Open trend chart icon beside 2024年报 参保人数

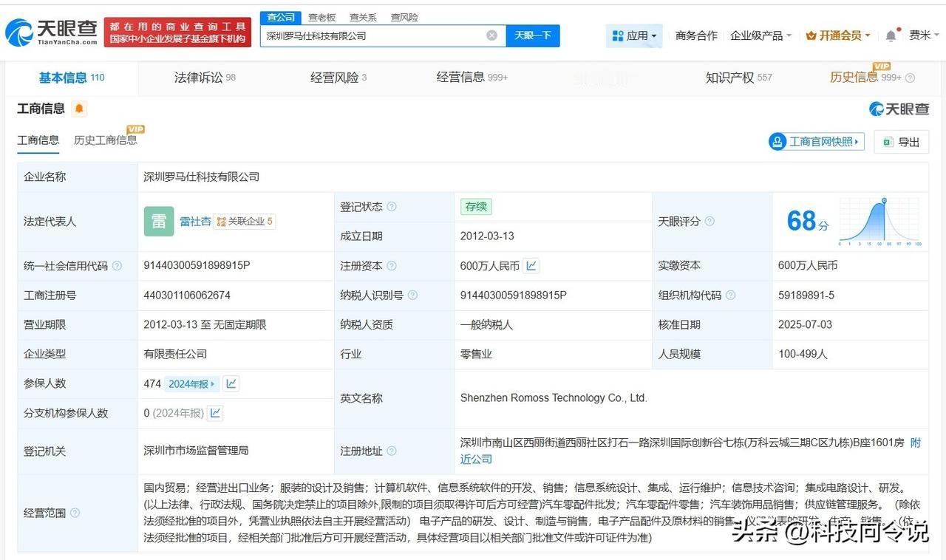[x=231, y=383]
